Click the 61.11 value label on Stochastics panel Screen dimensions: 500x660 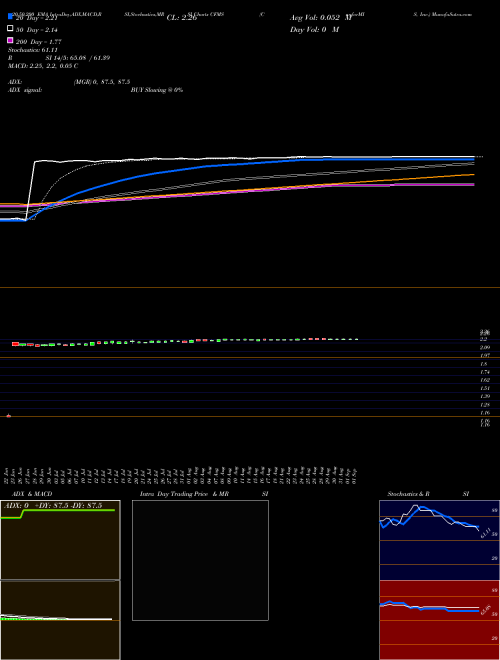click(484, 532)
